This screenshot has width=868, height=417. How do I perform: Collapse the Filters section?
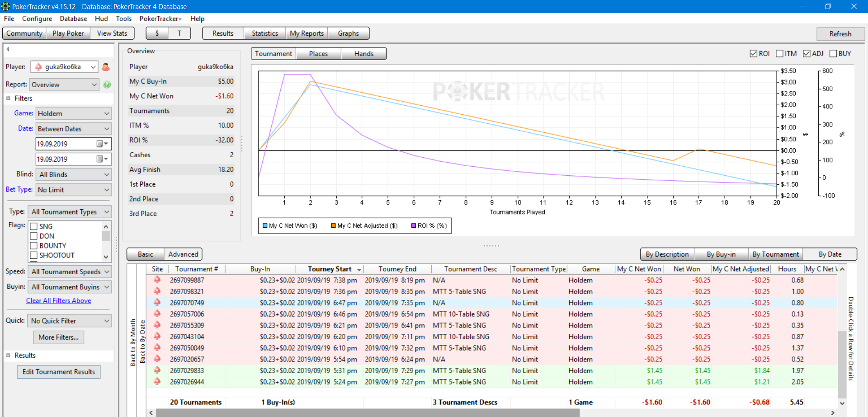point(8,98)
